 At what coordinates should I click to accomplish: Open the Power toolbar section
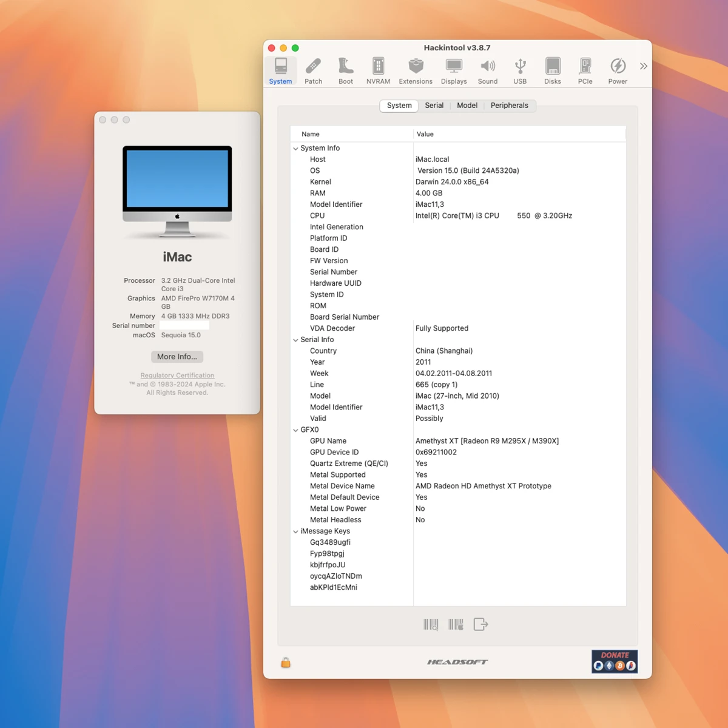pos(618,70)
